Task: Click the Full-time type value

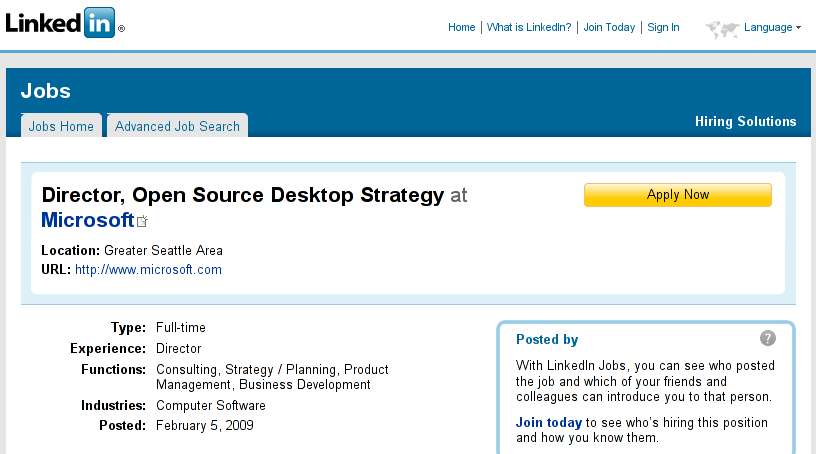Action: point(181,327)
